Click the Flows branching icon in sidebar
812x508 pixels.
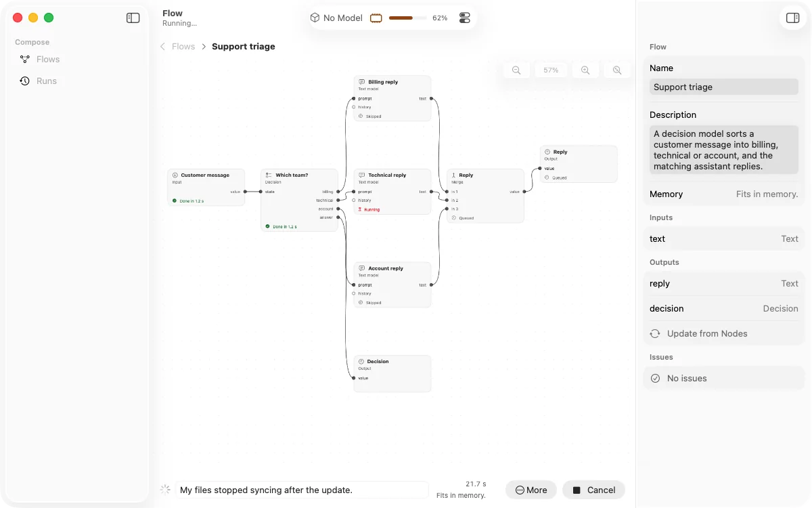25,60
